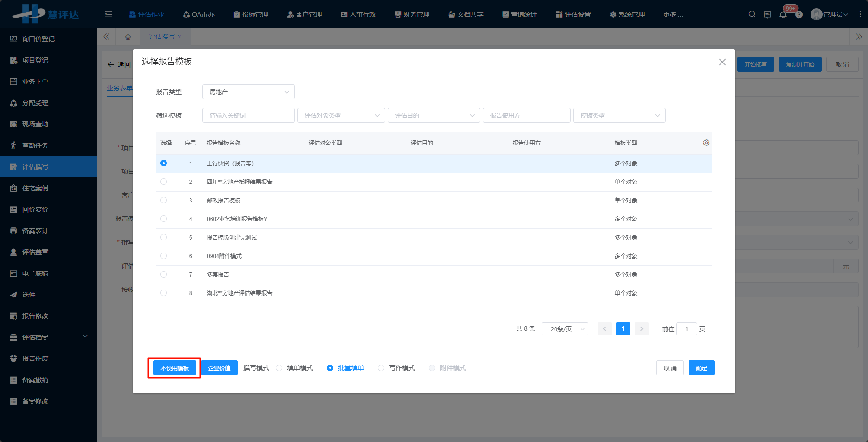Expand the 评估对象类型 filter dropdown
This screenshot has width=868, height=442.
click(341, 115)
